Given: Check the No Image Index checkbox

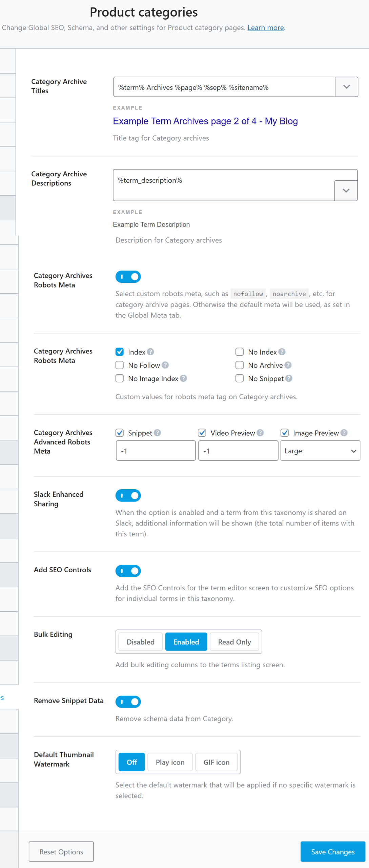Looking at the screenshot, I should pyautogui.click(x=120, y=378).
